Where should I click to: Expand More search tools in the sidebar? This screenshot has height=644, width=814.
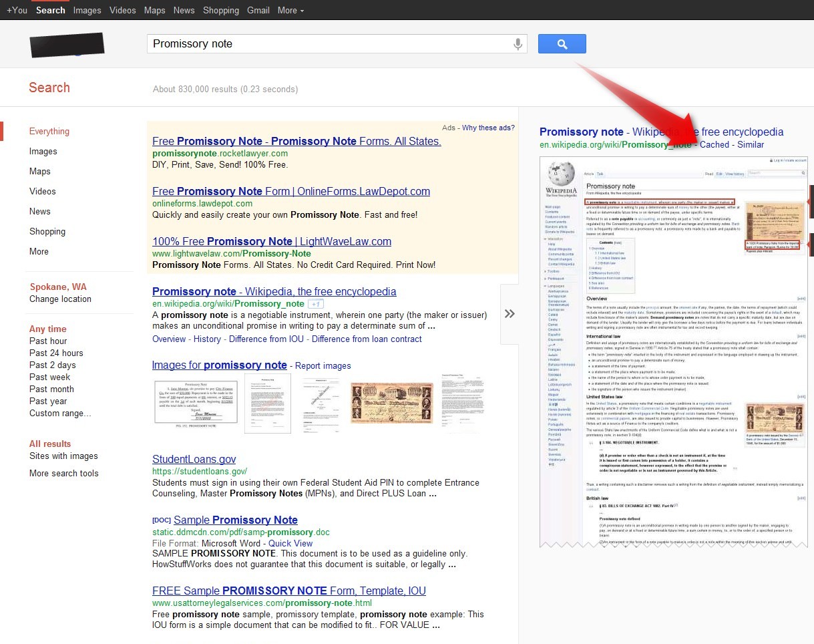(63, 473)
